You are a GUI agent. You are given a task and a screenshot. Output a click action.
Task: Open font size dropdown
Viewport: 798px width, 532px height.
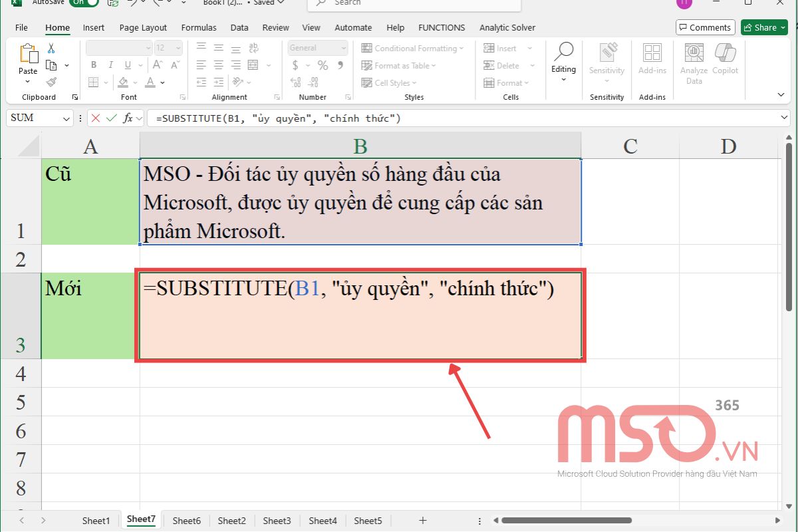(x=178, y=48)
